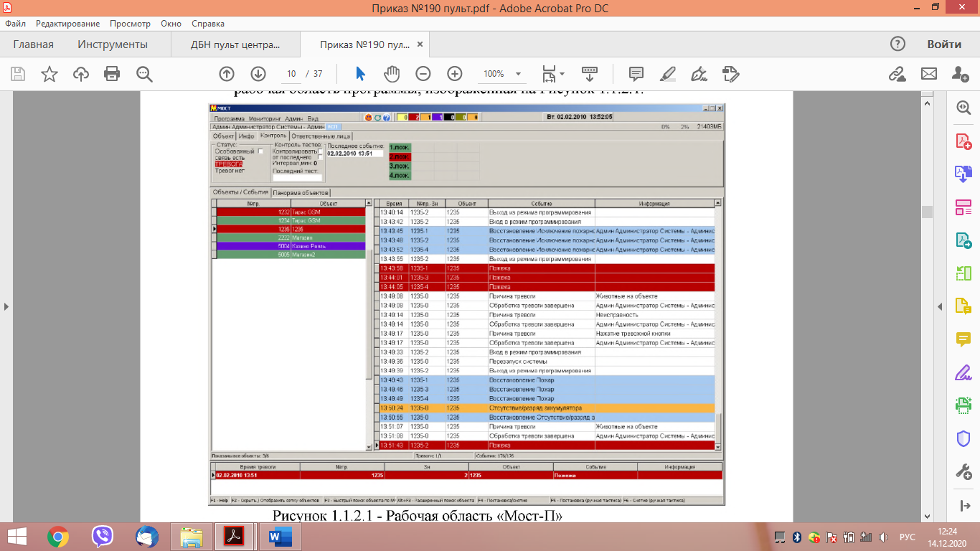
Task: Click the scrolling mode keyboard-arrow icon
Action: click(590, 73)
